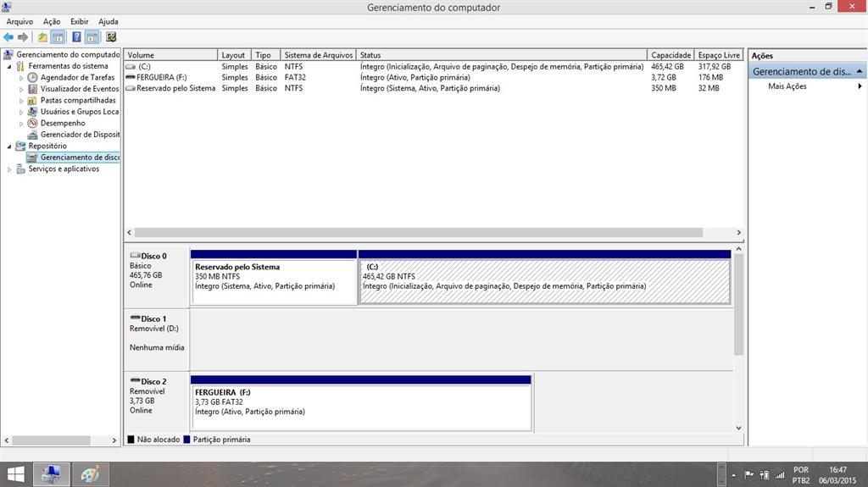
Task: Select the Reservado pelo Sistema partition block
Action: coord(274,277)
